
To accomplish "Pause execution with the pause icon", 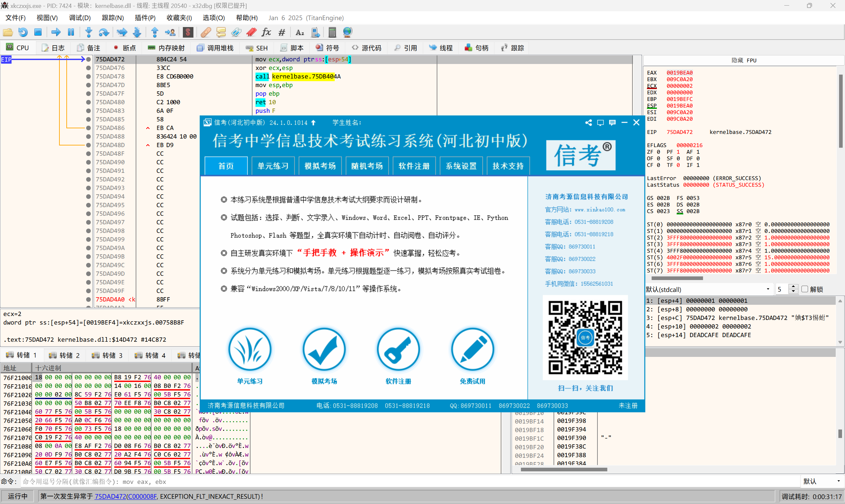I will tap(71, 32).
